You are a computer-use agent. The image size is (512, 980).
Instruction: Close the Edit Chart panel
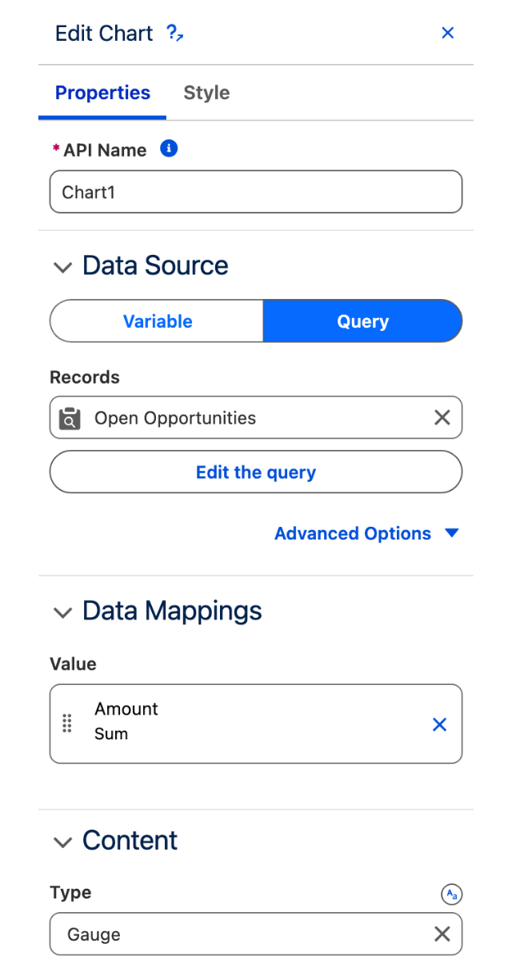[x=448, y=33]
